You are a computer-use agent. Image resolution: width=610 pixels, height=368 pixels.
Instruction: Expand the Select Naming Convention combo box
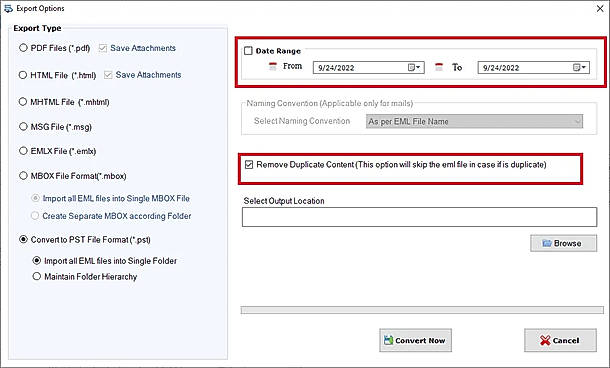click(474, 121)
